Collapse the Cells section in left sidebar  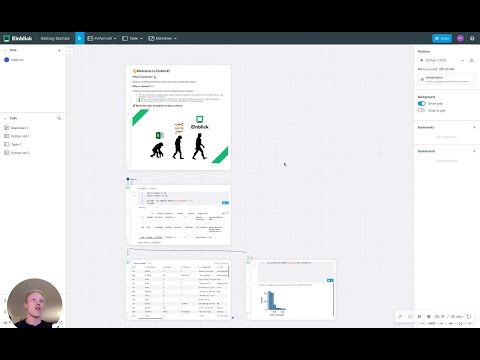[x=5, y=118]
